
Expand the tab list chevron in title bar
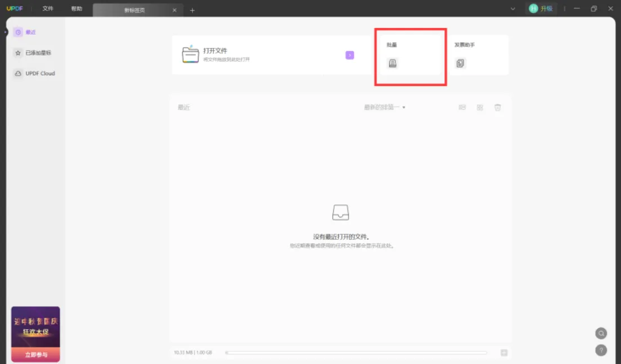coord(512,9)
